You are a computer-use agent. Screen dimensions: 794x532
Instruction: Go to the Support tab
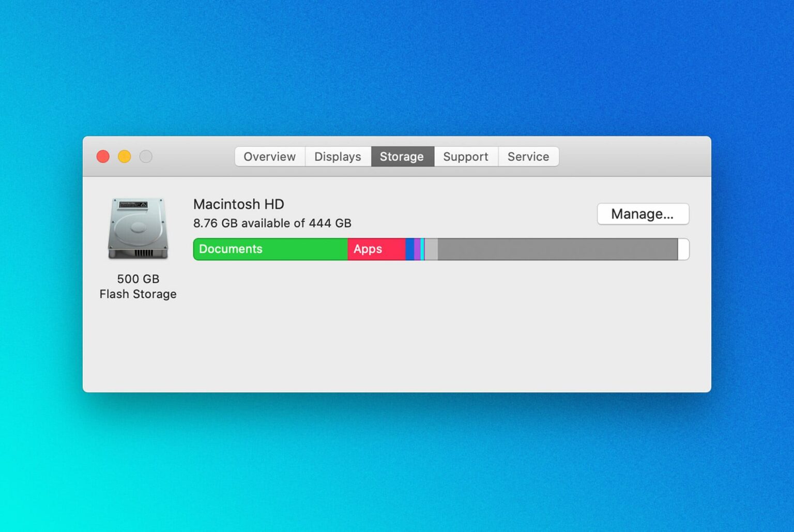[465, 157]
